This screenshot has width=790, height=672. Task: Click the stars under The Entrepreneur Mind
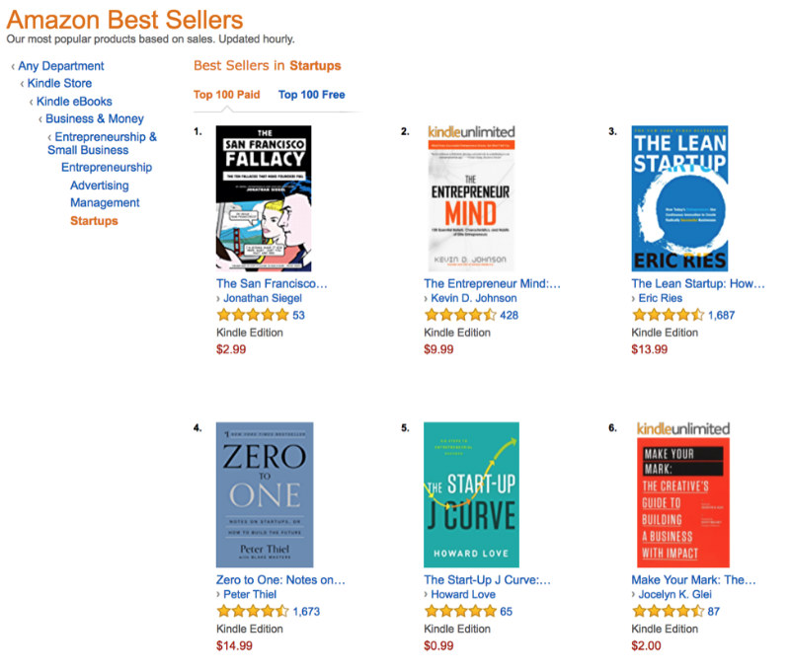[459, 316]
